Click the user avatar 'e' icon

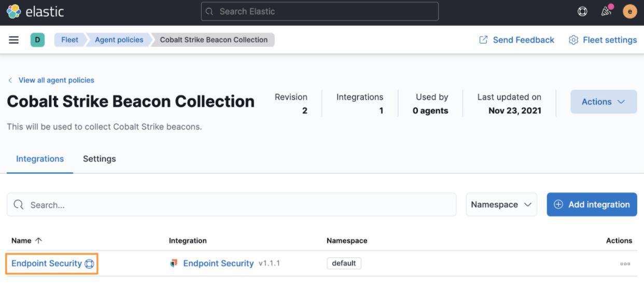(629, 11)
